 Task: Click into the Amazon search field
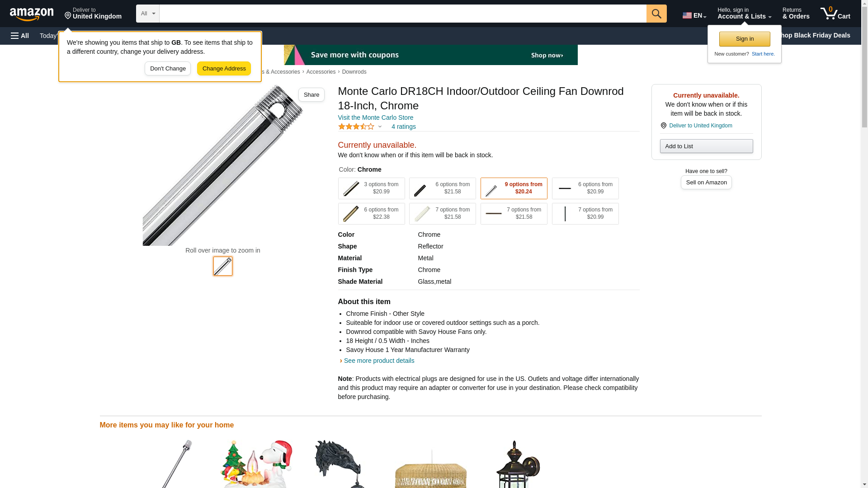(403, 14)
